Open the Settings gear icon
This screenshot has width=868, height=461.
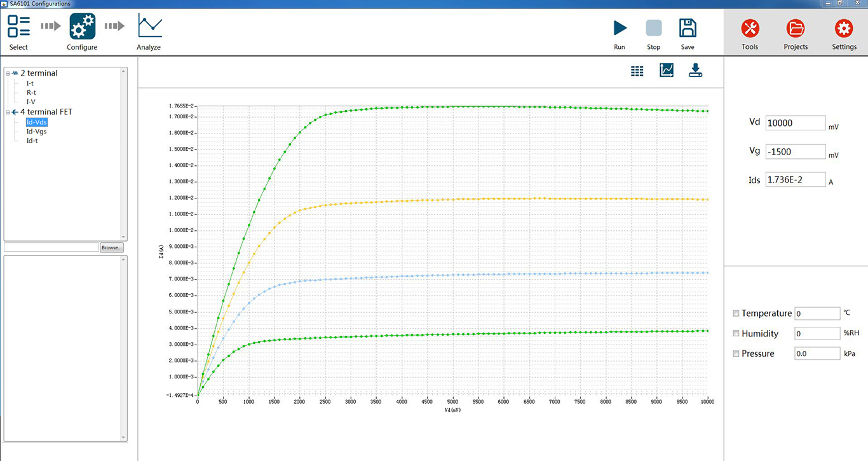click(844, 29)
